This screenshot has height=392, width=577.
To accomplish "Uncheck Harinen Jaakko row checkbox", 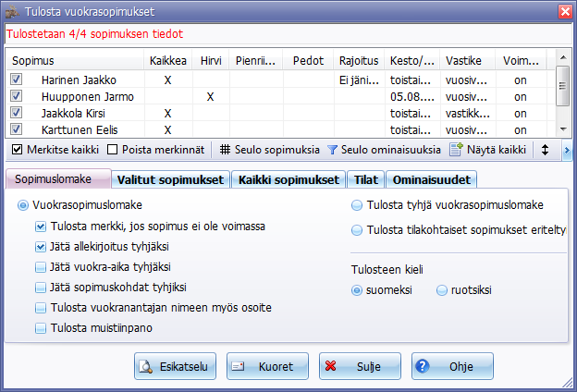I will click(17, 80).
